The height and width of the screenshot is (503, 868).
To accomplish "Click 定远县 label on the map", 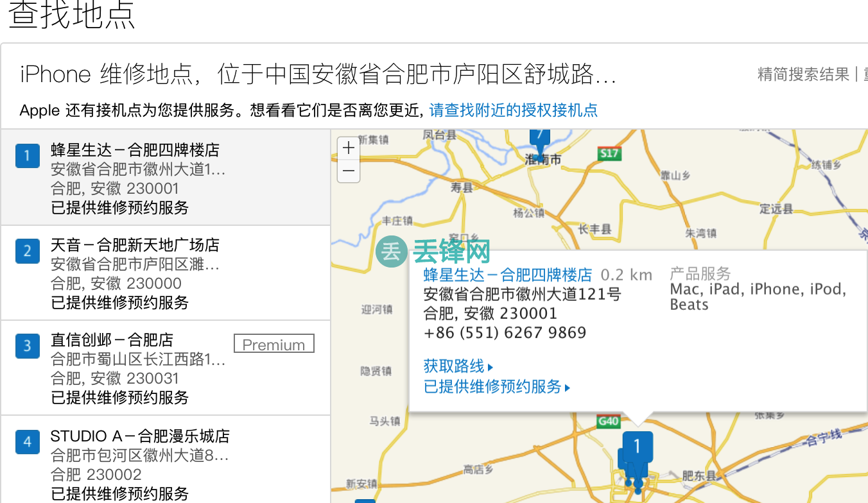I will pyautogui.click(x=776, y=209).
